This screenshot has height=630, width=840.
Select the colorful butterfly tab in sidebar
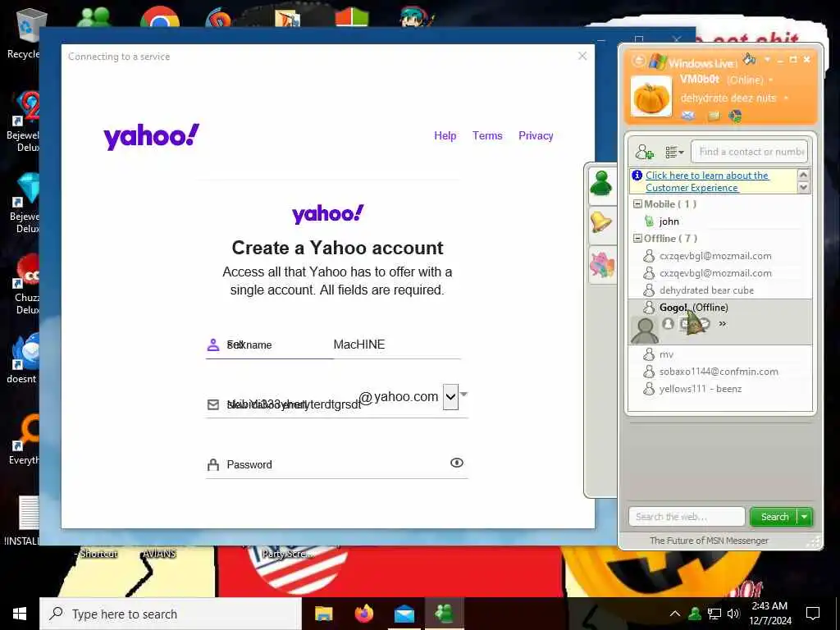point(601,264)
